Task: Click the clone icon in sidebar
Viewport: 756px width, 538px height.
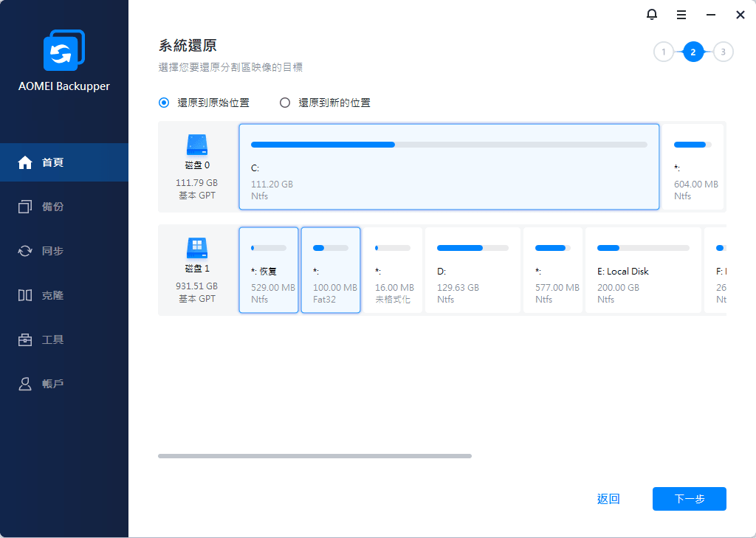Action: [25, 295]
